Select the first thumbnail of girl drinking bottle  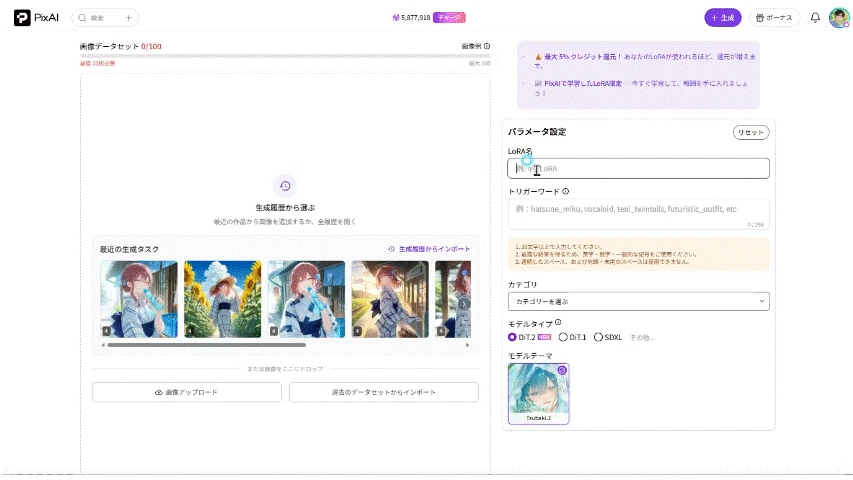point(139,299)
